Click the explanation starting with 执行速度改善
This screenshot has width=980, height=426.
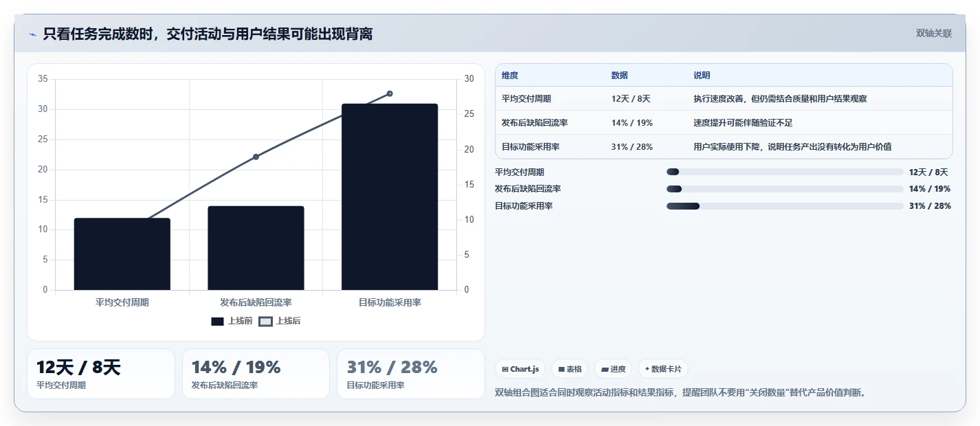click(780, 99)
